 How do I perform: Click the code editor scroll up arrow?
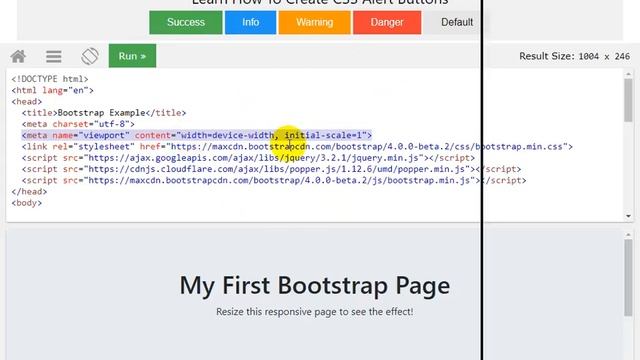[628, 74]
